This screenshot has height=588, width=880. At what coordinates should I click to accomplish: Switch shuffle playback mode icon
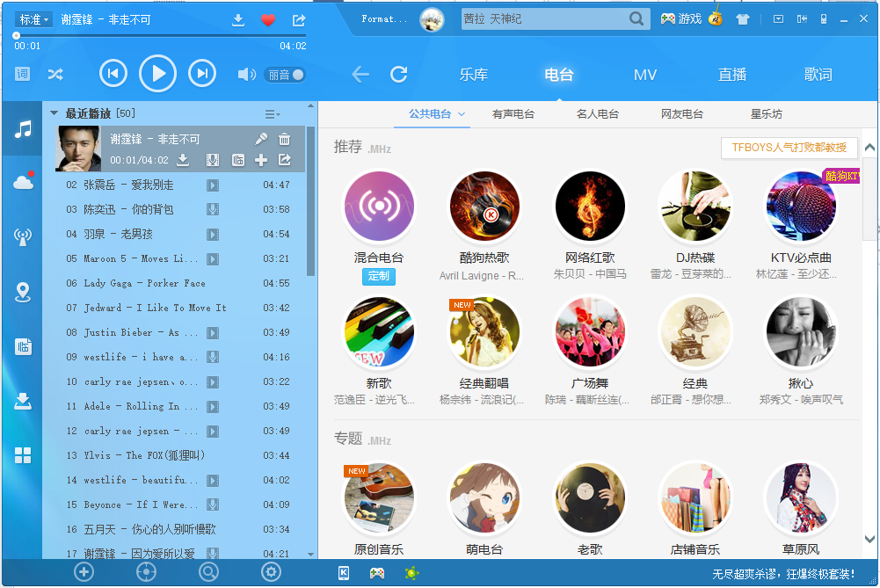coord(55,74)
